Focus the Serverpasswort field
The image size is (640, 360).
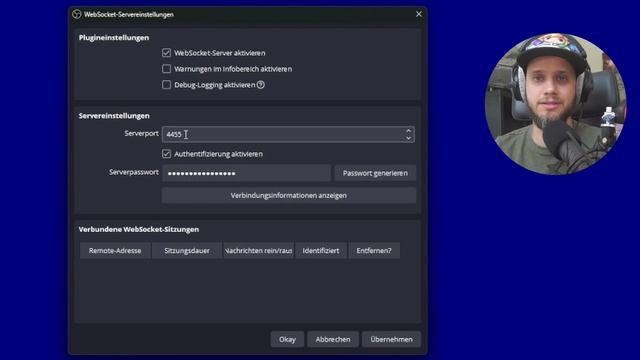(246, 173)
